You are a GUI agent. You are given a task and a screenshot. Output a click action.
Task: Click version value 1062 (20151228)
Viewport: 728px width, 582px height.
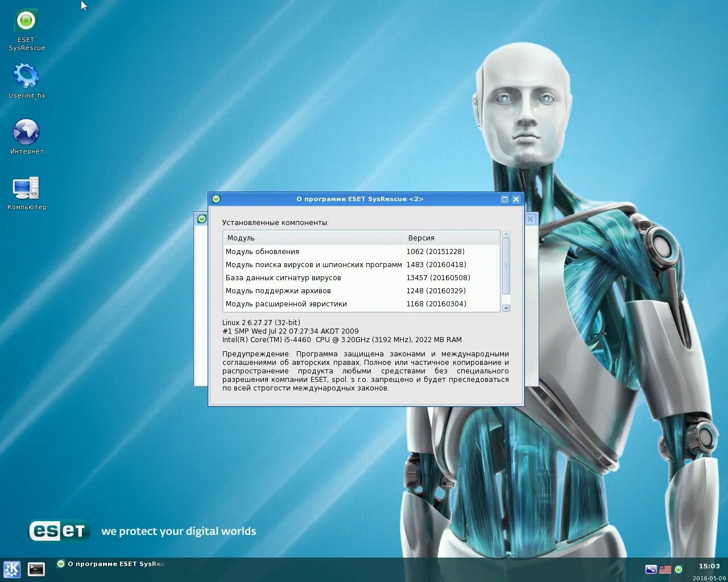[435, 252]
